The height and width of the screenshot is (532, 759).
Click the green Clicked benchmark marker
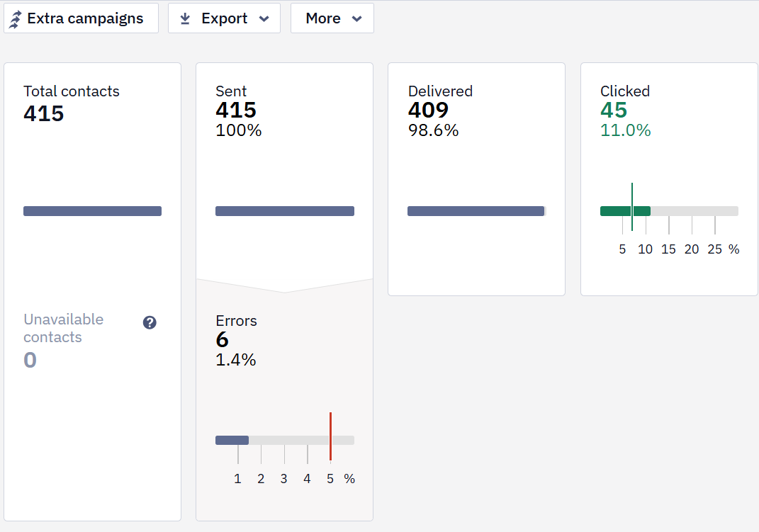coord(631,207)
